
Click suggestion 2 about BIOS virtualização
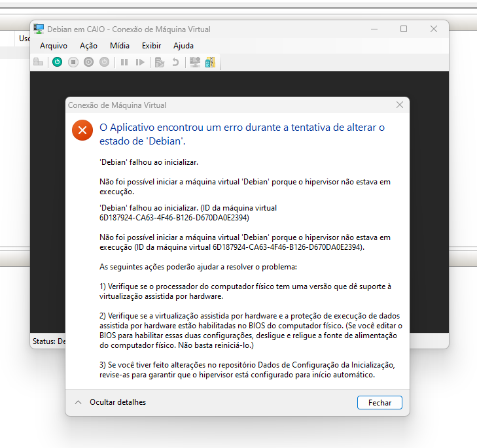(251, 330)
